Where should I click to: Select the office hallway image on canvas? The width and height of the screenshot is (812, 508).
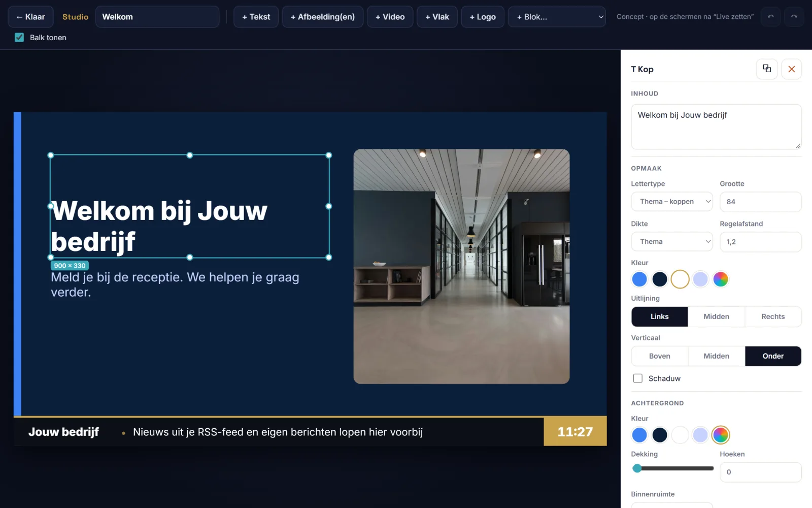[461, 266]
